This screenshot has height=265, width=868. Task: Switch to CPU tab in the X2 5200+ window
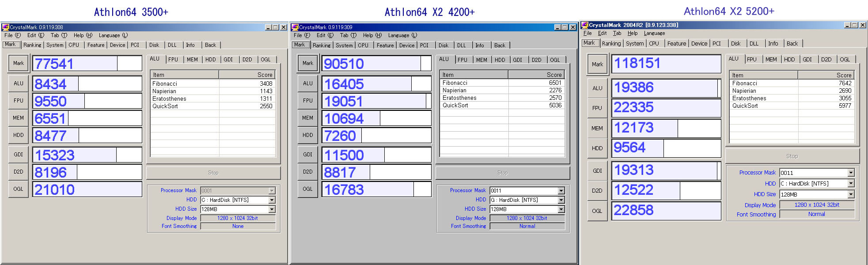654,44
